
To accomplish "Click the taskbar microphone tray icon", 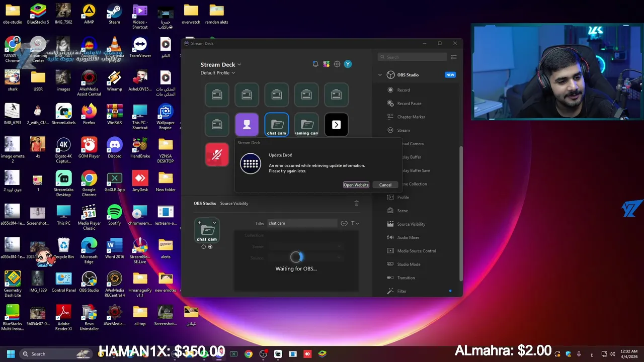I will coord(579,354).
